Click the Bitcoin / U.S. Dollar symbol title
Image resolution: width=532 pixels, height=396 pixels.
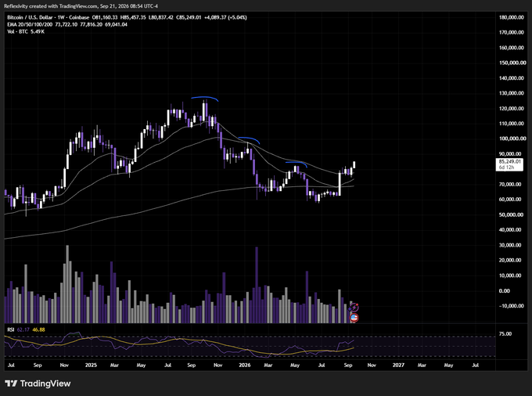point(31,17)
